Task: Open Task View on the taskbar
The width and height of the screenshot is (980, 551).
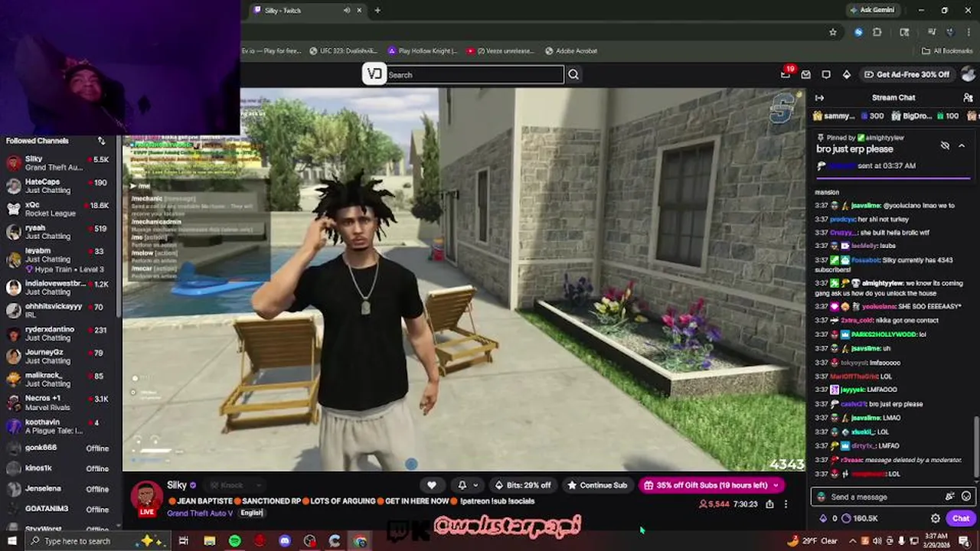Action: pyautogui.click(x=184, y=541)
